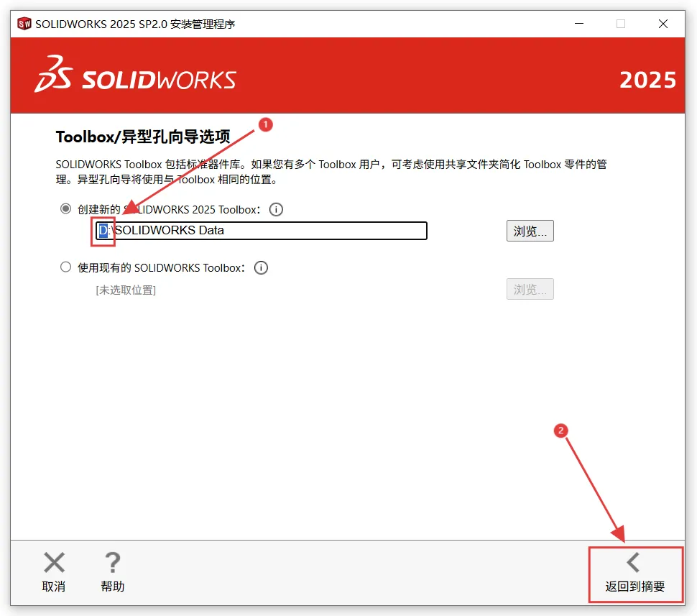Click the [未选取位置] placeholder text
Screen dimensions: 697x616
click(x=126, y=290)
